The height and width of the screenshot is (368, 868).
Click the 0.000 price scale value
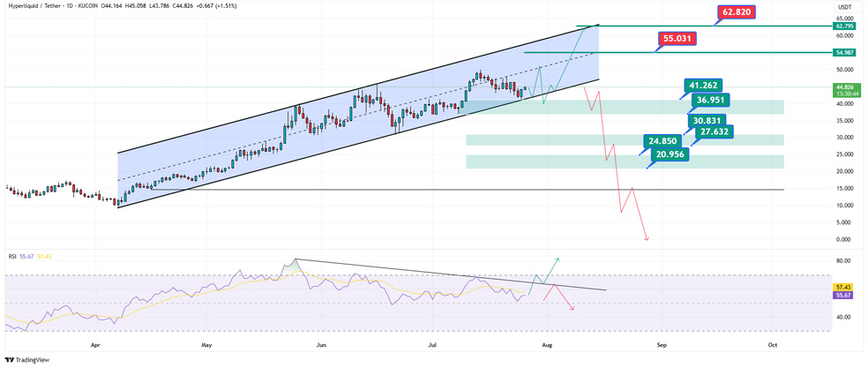click(x=845, y=239)
